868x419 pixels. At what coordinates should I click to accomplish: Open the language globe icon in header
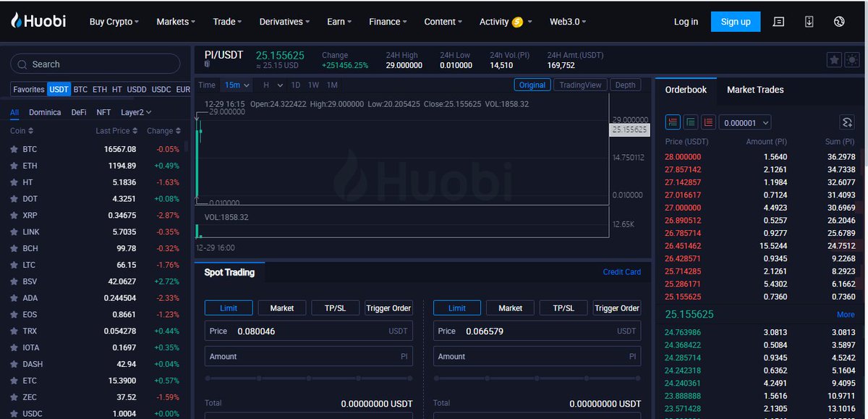coord(839,22)
